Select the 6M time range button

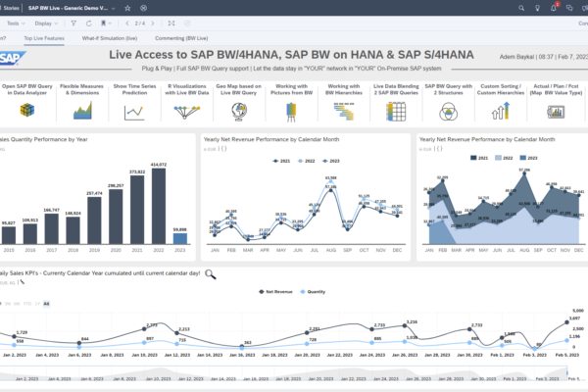(17, 304)
